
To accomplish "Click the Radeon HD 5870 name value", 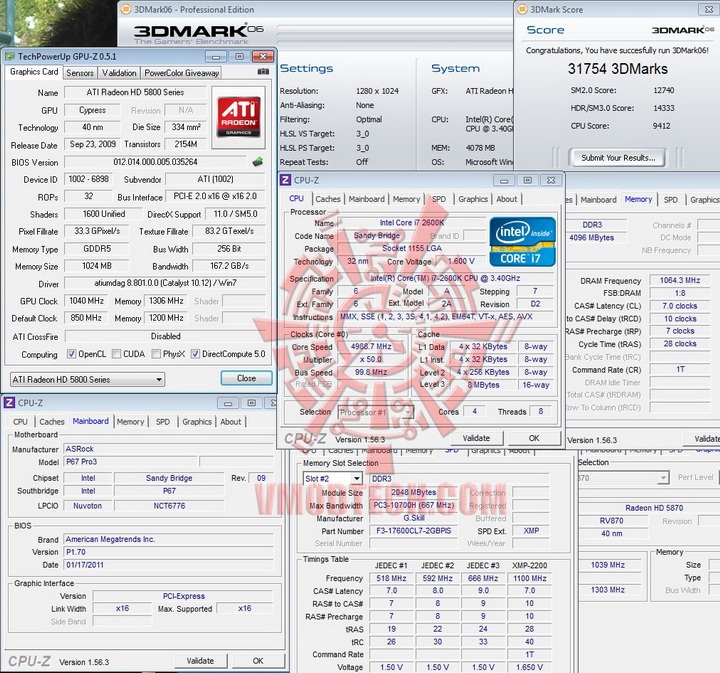I will pyautogui.click(x=654, y=508).
